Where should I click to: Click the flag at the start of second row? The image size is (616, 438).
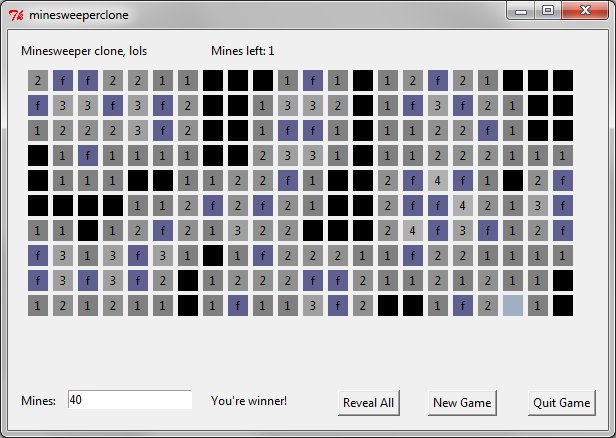point(38,106)
